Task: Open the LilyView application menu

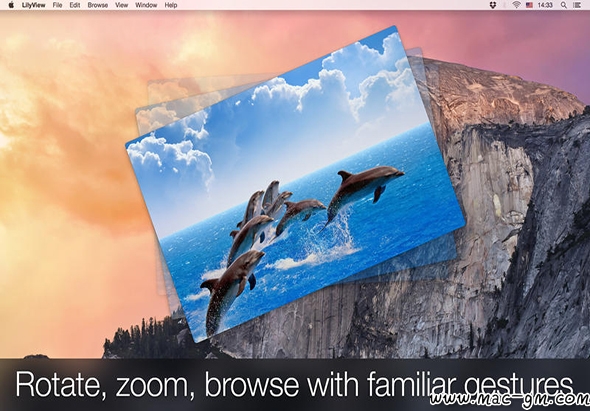Action: click(x=33, y=5)
